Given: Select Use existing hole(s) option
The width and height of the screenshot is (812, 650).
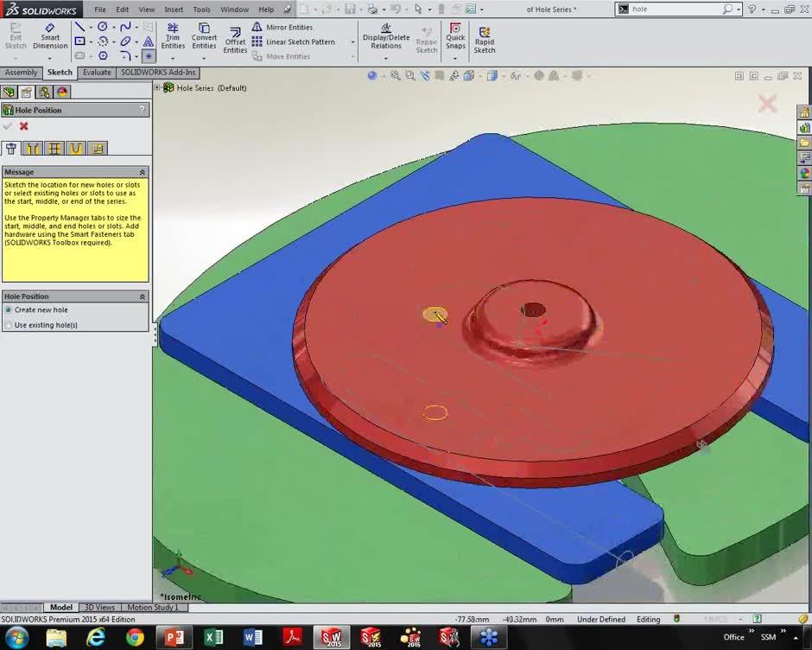Looking at the screenshot, I should click(9, 325).
